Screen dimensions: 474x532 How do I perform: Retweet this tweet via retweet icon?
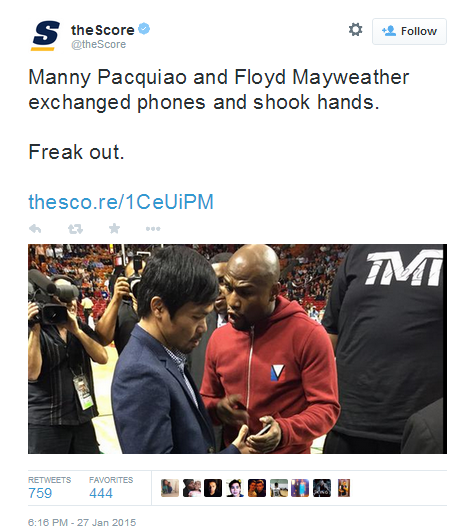(x=75, y=229)
